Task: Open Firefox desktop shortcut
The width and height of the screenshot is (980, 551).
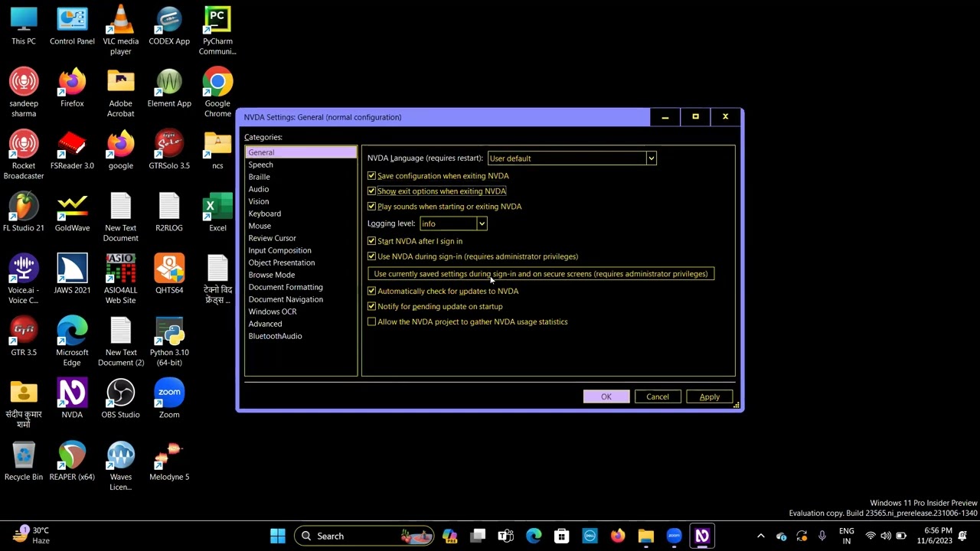Action: (72, 88)
